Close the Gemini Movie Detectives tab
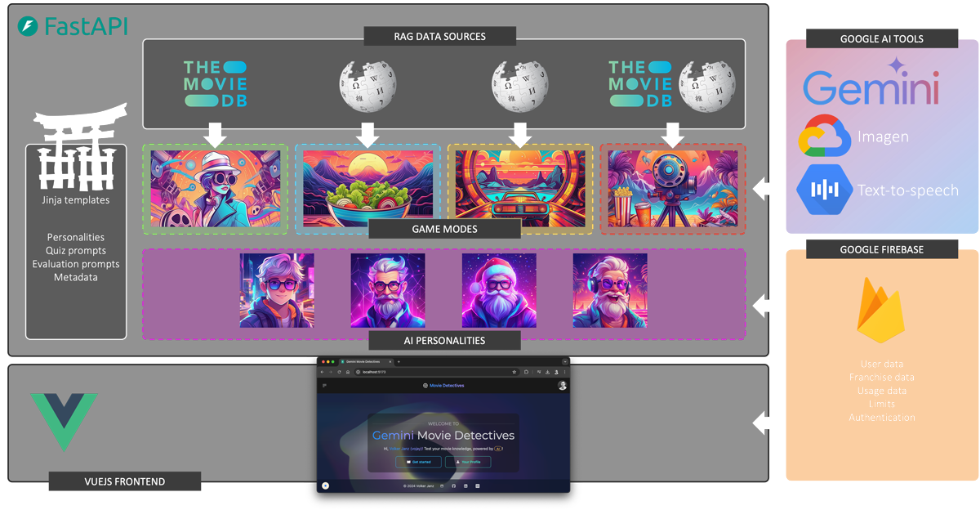The width and height of the screenshot is (980, 510). (390, 361)
